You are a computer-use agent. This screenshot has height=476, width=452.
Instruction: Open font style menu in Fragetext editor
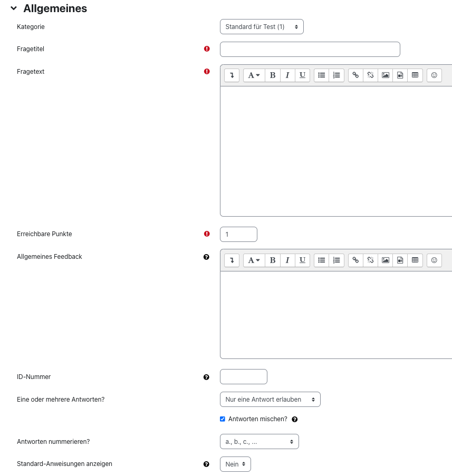254,75
